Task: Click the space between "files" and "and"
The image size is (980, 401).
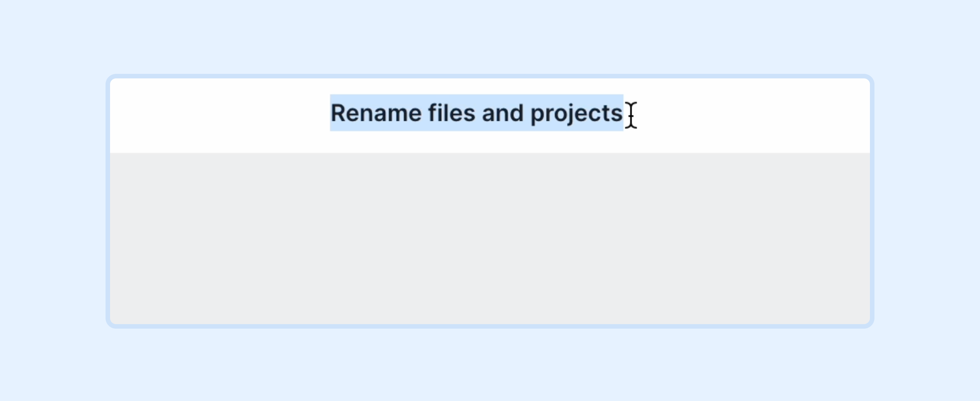Action: click(479, 113)
